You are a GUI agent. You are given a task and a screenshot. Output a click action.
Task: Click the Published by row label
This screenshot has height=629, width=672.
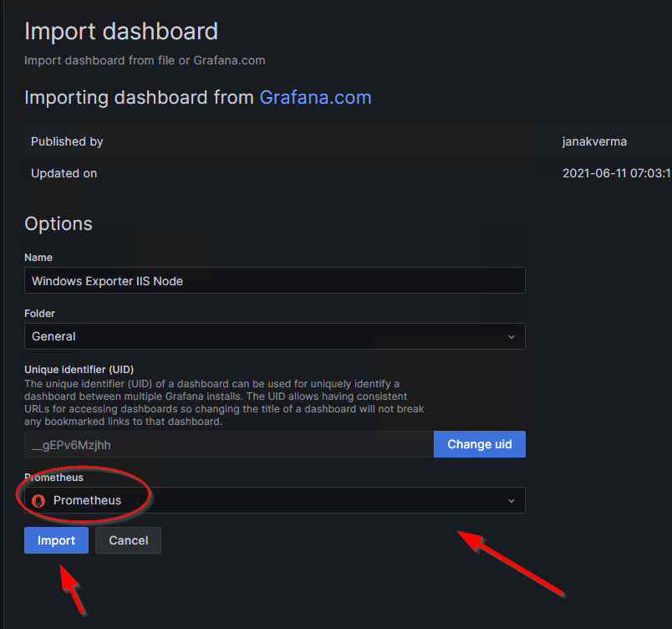(x=67, y=141)
